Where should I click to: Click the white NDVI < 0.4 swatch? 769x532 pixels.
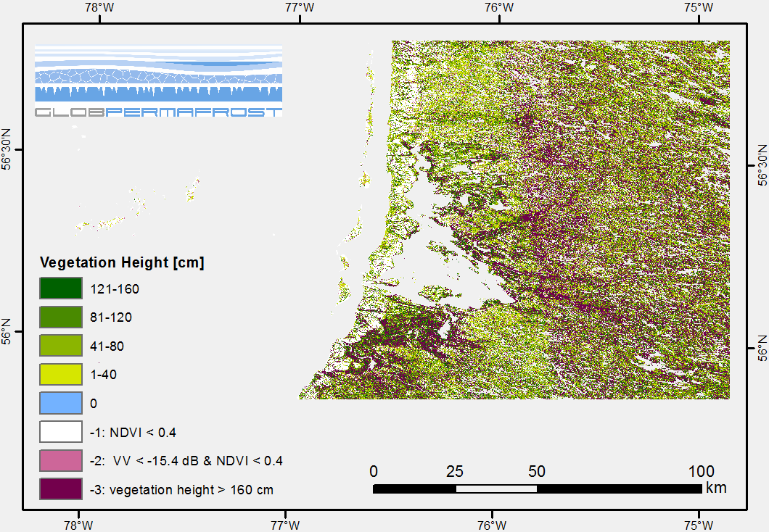[61, 432]
